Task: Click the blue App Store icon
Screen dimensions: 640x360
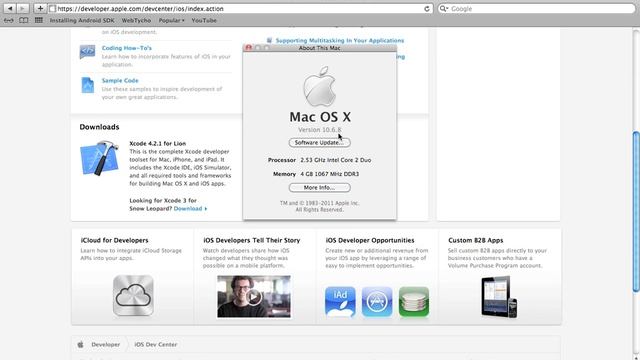Action: pos(377,302)
